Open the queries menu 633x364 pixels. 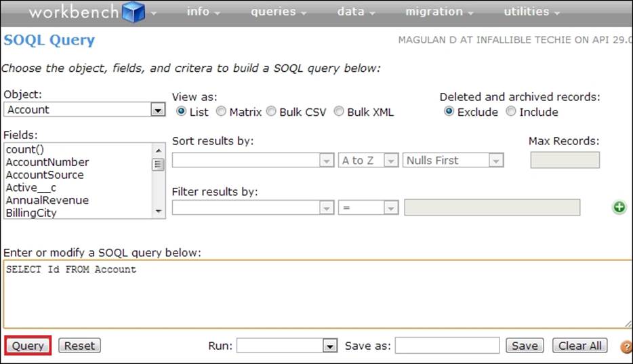tap(279, 12)
